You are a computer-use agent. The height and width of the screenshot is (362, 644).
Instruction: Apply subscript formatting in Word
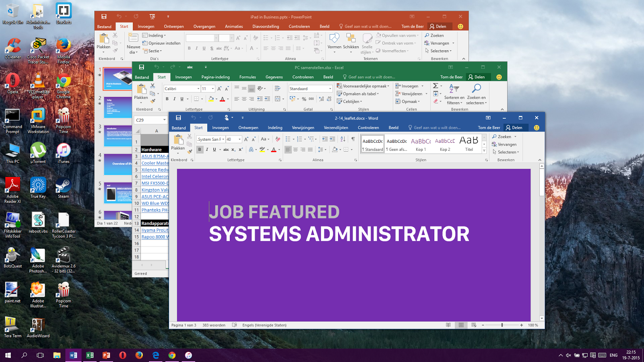pyautogui.click(x=233, y=149)
